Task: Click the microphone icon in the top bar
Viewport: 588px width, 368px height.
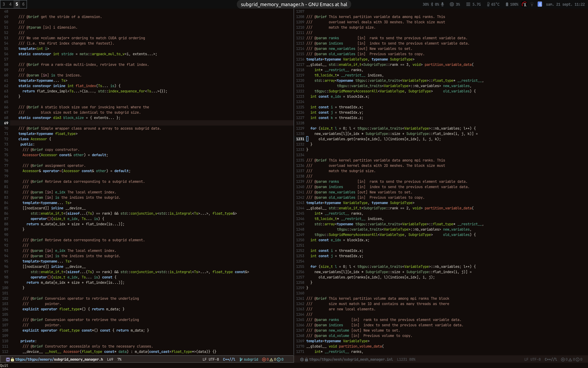Action: [x=442, y=4]
